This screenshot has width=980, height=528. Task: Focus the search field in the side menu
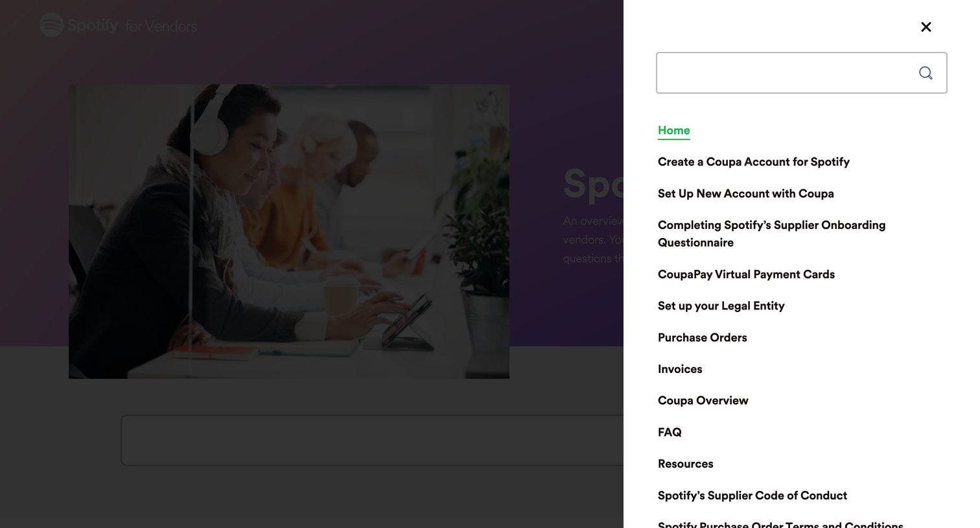click(x=801, y=73)
